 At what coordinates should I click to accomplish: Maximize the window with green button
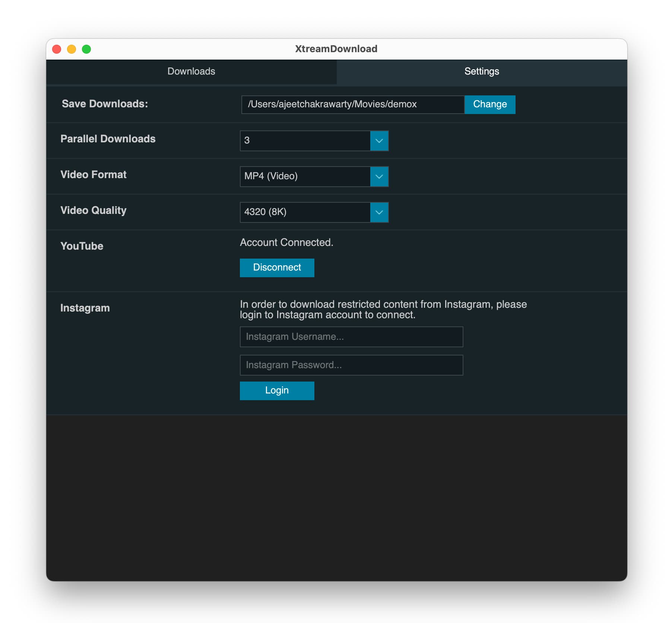86,49
